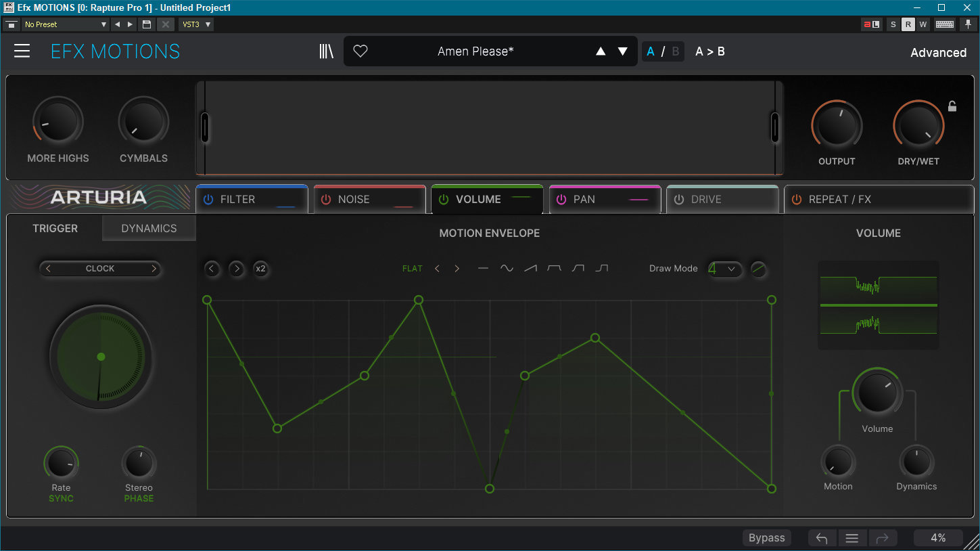Viewport: 980px width, 551px height.
Task: Select the rounded pulse envelope shape
Action: [x=578, y=269]
